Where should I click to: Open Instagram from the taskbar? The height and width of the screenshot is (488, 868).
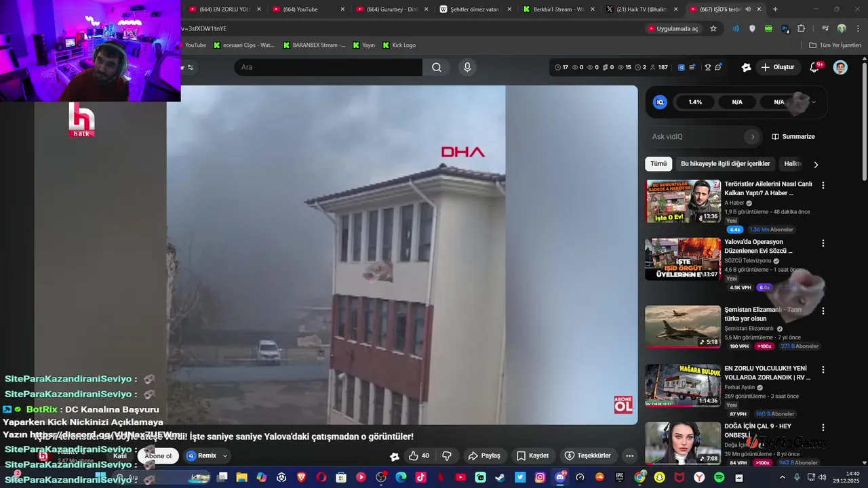[540, 477]
